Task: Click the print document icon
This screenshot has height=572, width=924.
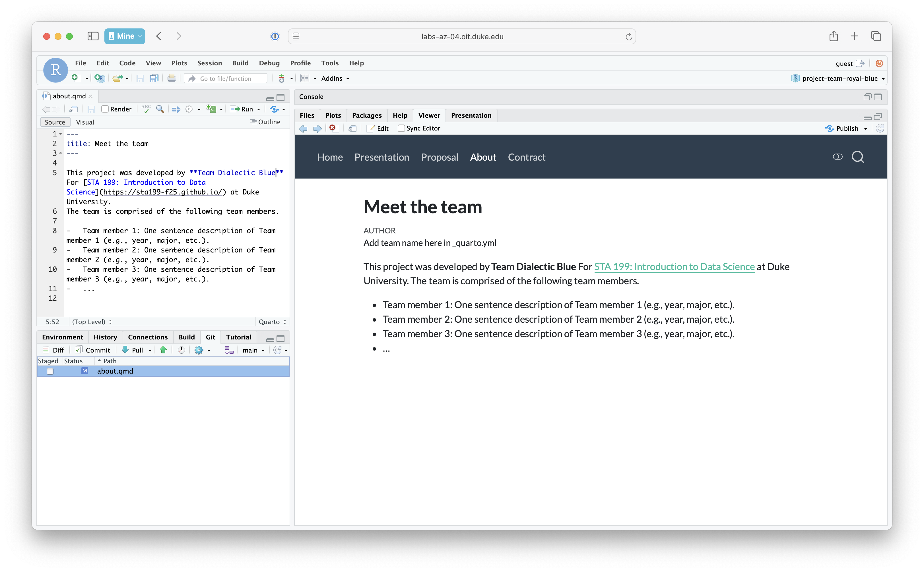Action: click(x=172, y=78)
